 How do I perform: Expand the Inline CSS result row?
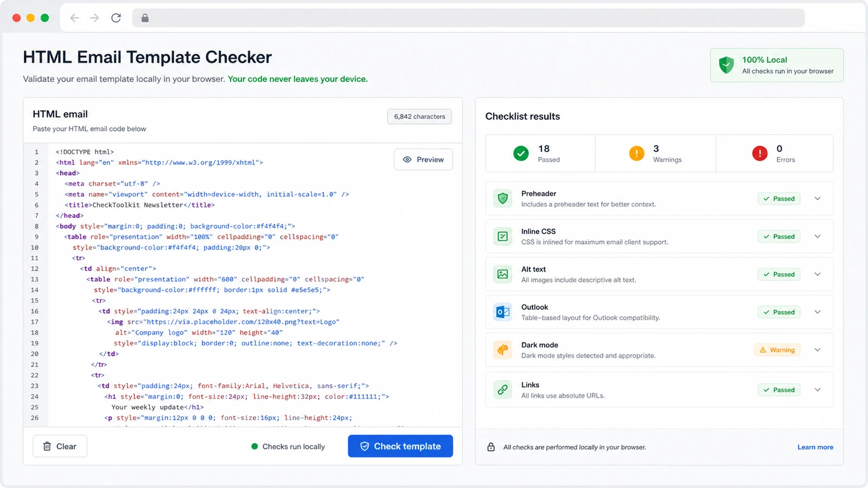pos(818,236)
